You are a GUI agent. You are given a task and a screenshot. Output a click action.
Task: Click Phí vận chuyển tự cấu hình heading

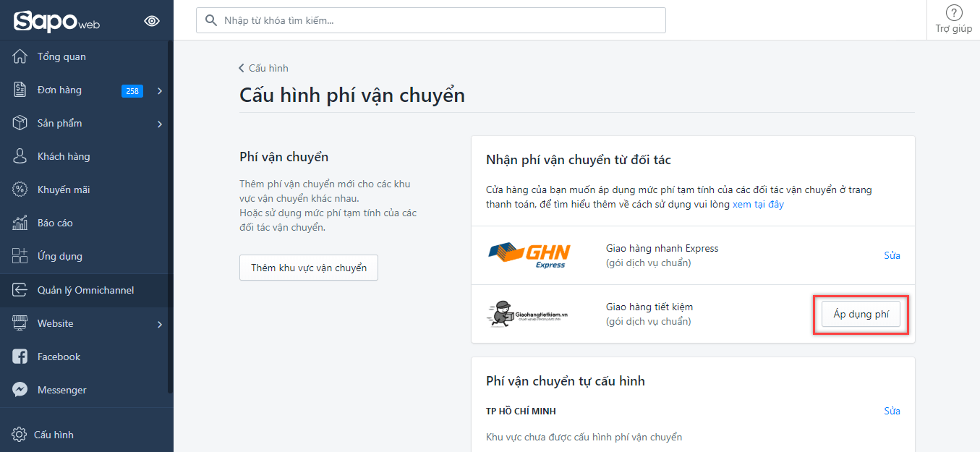(566, 380)
